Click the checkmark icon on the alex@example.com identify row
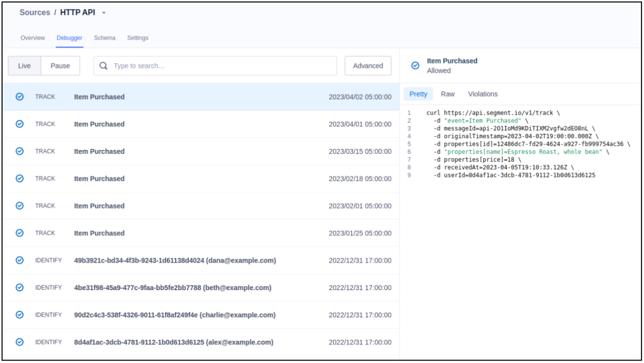The height and width of the screenshot is (363, 644). point(19,342)
